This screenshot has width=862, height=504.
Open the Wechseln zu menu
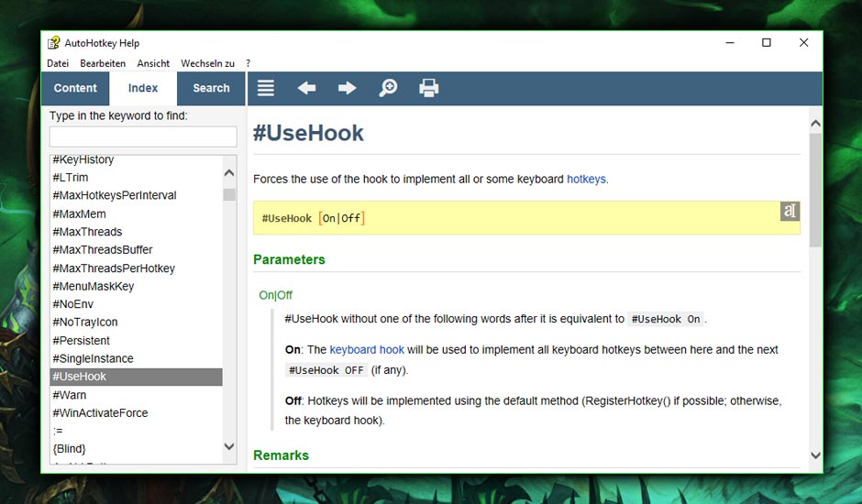tap(207, 63)
